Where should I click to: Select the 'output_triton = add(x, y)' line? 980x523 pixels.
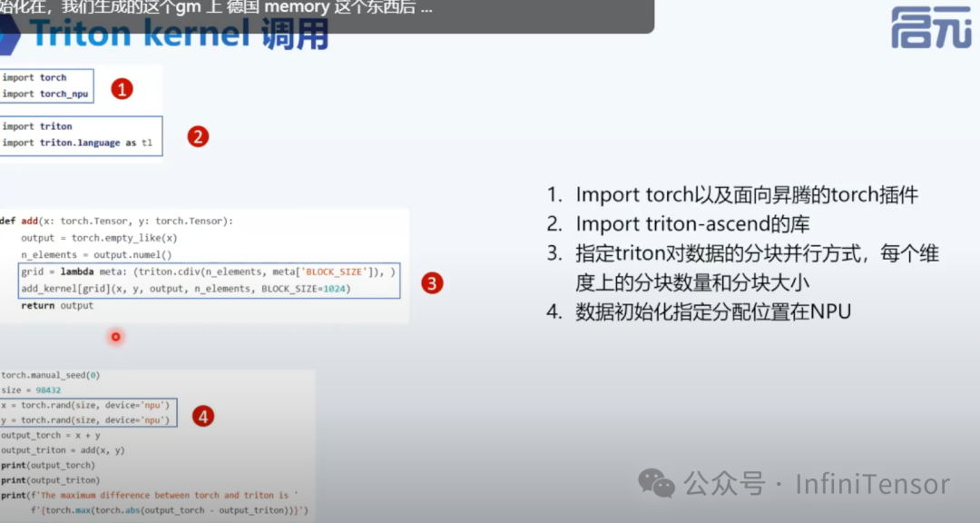(64, 449)
